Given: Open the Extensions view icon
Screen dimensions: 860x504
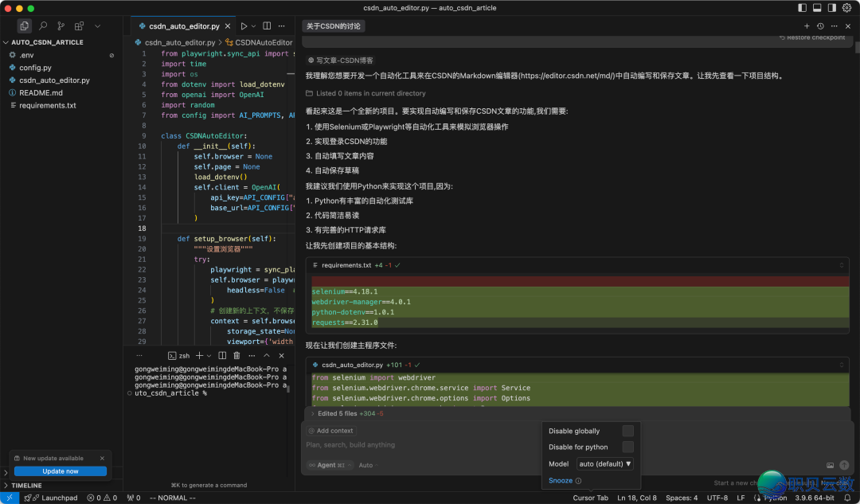Looking at the screenshot, I should click(x=80, y=26).
